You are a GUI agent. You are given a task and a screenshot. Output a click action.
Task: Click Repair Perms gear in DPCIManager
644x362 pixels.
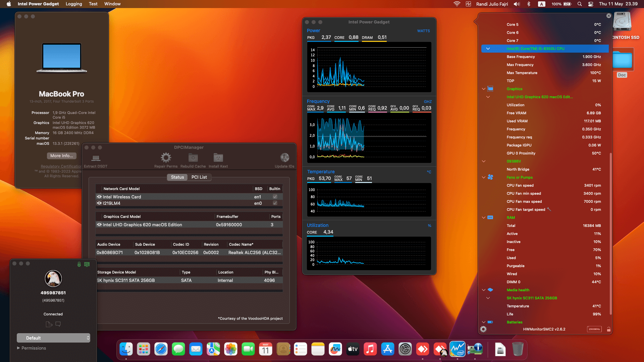coord(166,158)
